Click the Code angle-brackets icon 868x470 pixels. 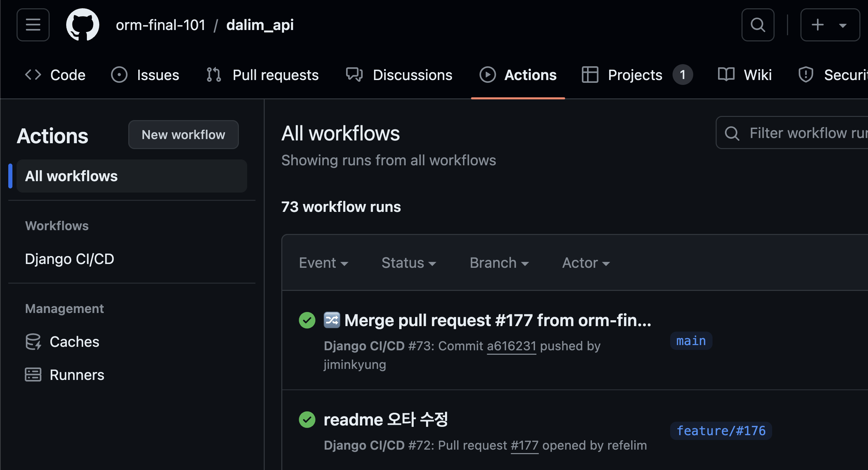pyautogui.click(x=33, y=75)
